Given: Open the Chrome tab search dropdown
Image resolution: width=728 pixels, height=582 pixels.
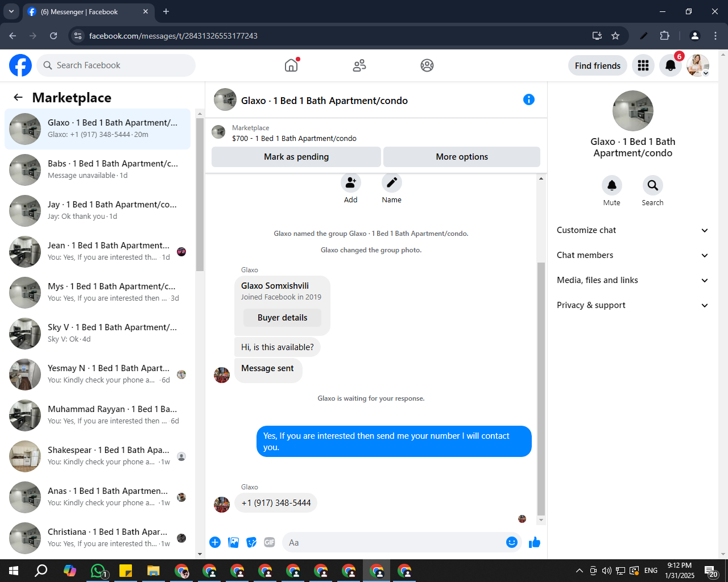Looking at the screenshot, I should click(11, 11).
